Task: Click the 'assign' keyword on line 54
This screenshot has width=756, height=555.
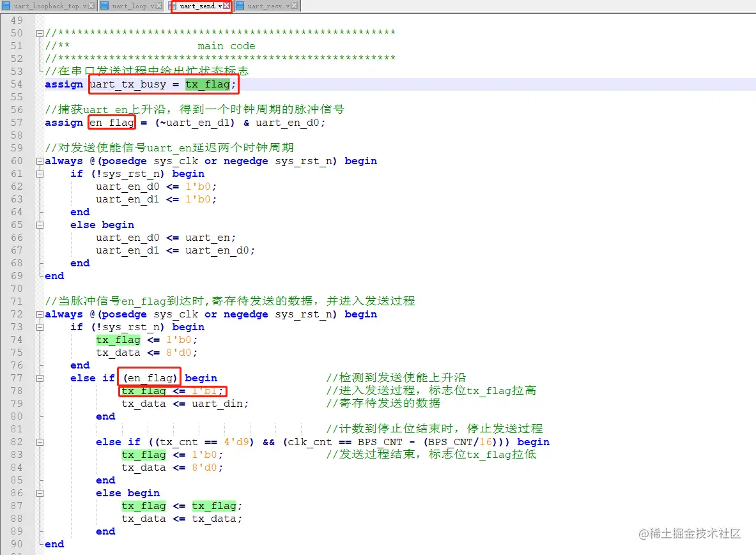Action: click(64, 84)
